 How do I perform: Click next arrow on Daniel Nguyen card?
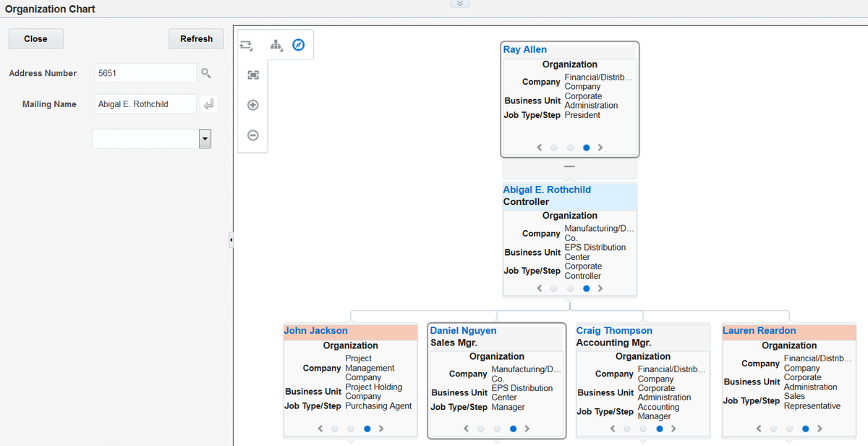pyautogui.click(x=527, y=429)
